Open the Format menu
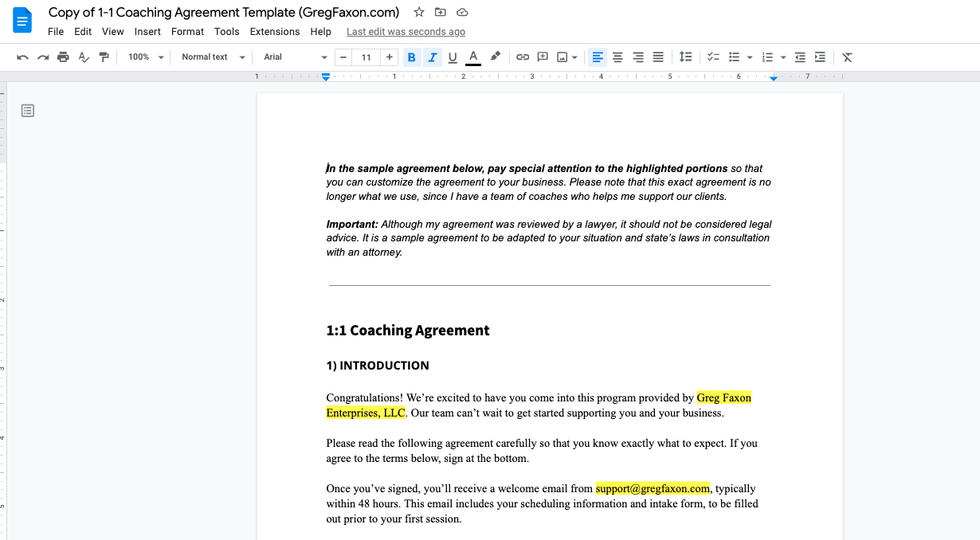This screenshot has height=540, width=980. [x=187, y=31]
